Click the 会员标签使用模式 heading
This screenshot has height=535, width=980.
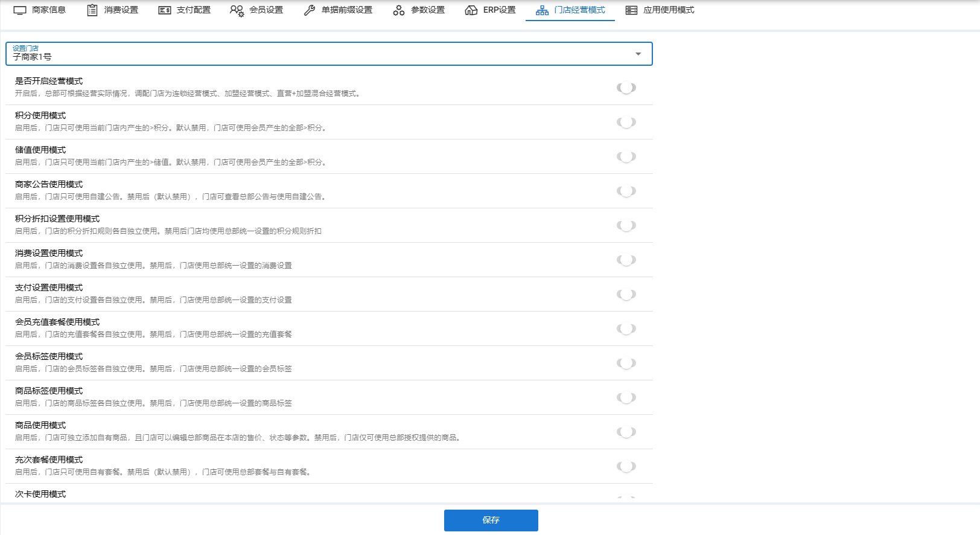49,356
